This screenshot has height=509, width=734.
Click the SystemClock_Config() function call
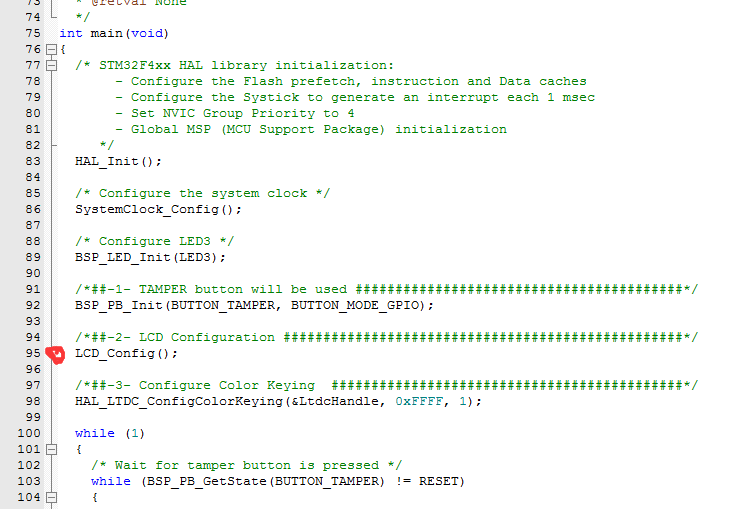[158, 209]
